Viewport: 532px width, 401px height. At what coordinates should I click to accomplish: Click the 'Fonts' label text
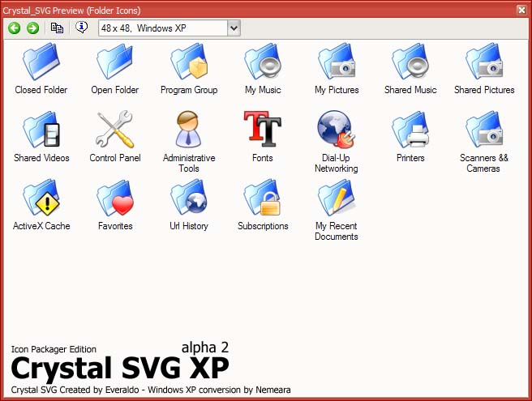262,158
